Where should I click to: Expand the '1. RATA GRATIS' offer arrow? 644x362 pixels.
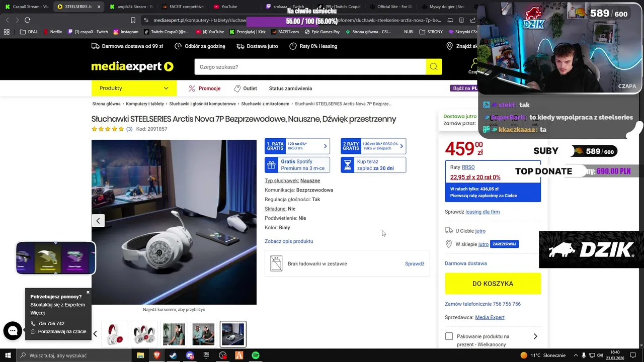325,146
